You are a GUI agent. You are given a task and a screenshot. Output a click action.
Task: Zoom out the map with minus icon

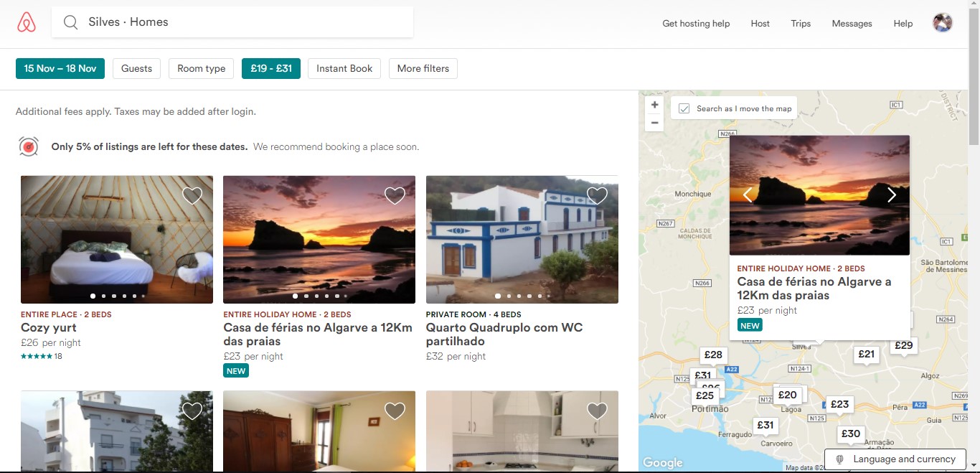[x=654, y=123]
